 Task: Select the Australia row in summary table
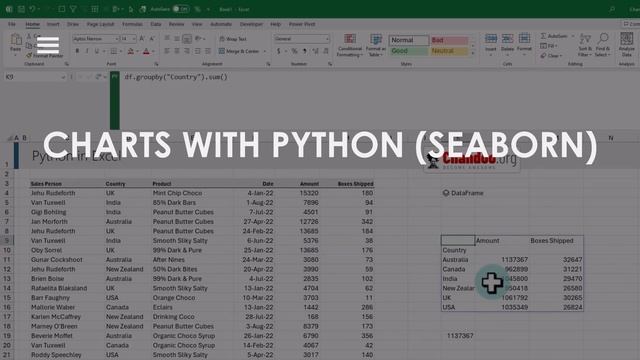click(512, 260)
